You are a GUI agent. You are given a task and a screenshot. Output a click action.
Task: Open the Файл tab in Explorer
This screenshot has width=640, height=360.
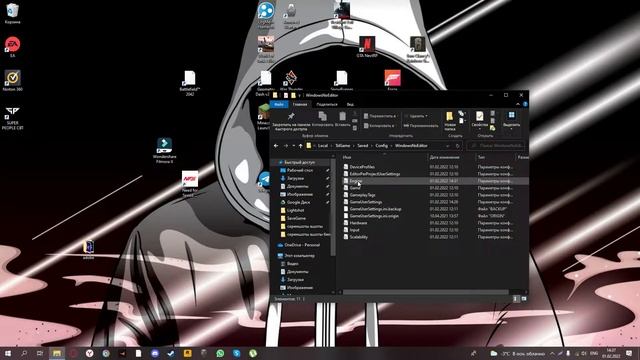(x=279, y=104)
